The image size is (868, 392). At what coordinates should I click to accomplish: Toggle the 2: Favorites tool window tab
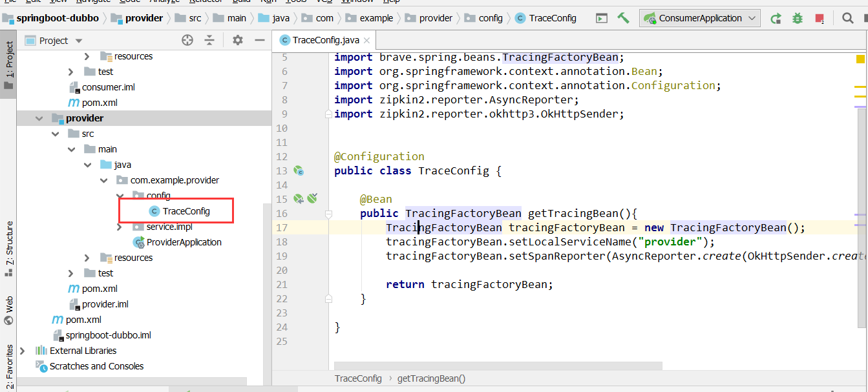coord(8,367)
